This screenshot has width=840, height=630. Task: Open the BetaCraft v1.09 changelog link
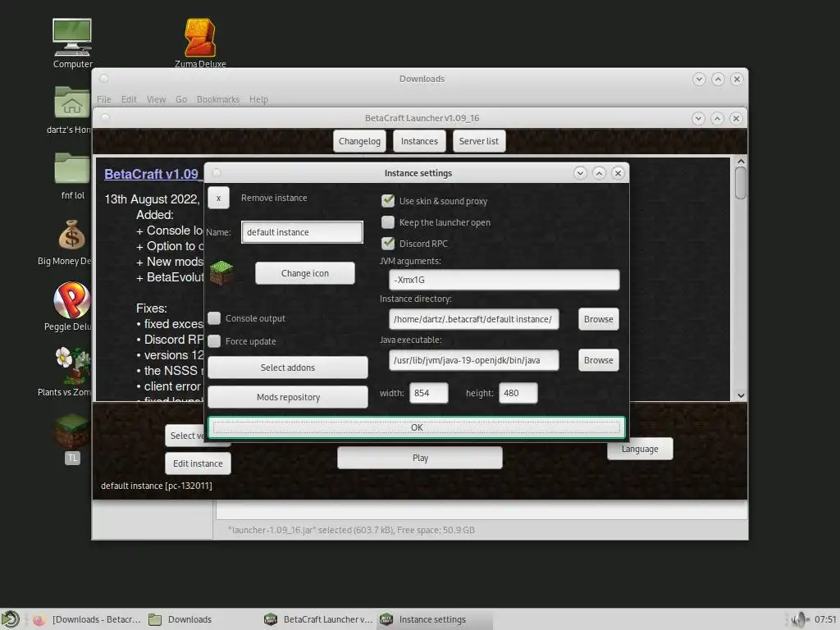[x=152, y=174]
